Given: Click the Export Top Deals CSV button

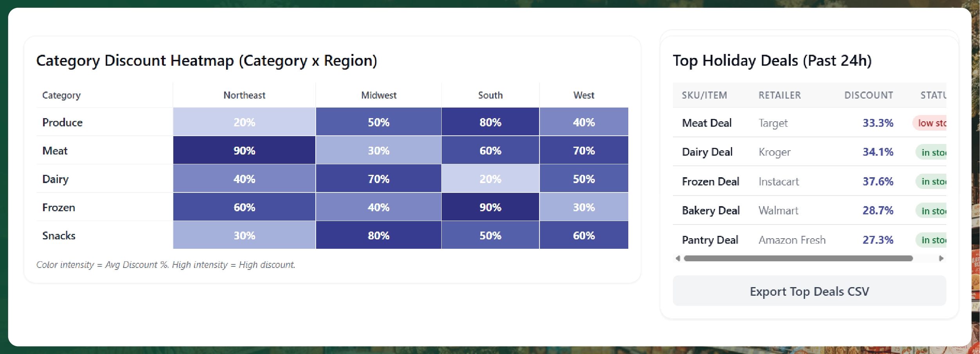Looking at the screenshot, I should [809, 291].
